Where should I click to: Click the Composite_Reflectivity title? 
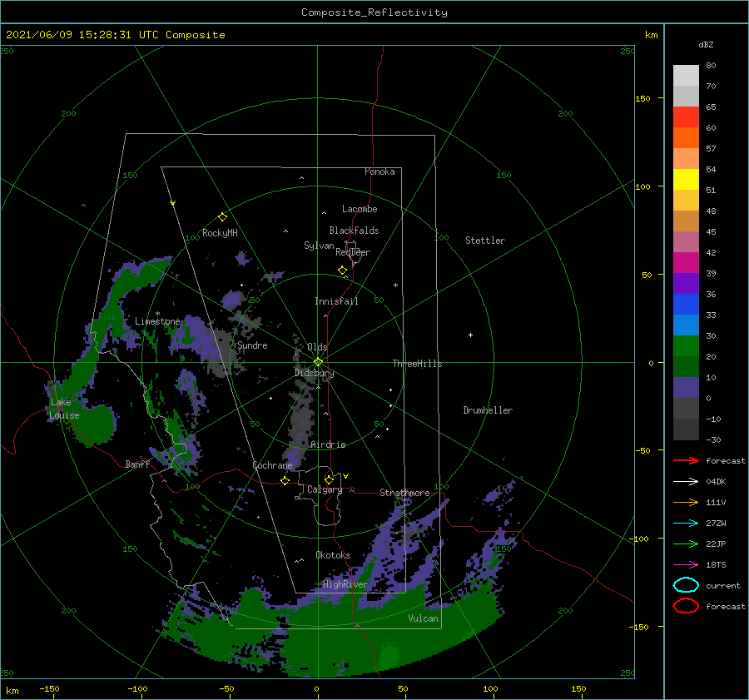pos(374,12)
